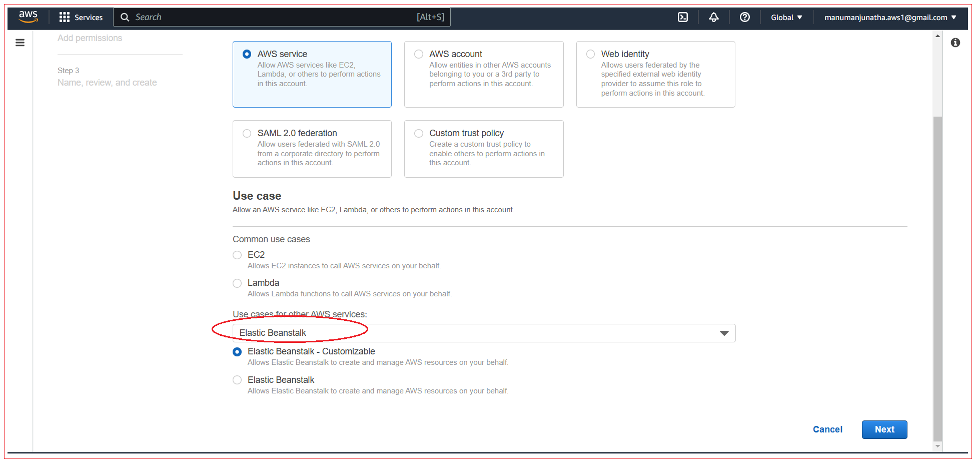
Task: Open the help question mark menu
Action: click(x=745, y=17)
